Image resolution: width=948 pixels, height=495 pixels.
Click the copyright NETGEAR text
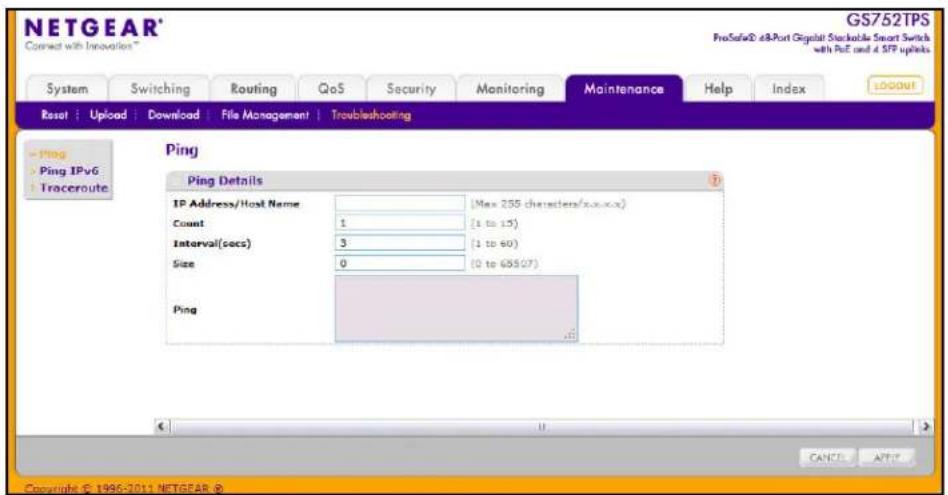point(124,488)
